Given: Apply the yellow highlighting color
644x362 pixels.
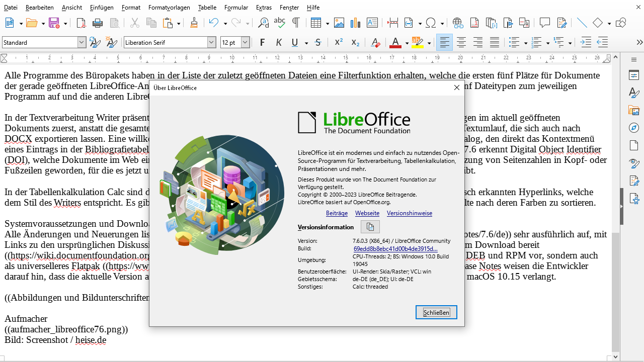Looking at the screenshot, I should 418,43.
